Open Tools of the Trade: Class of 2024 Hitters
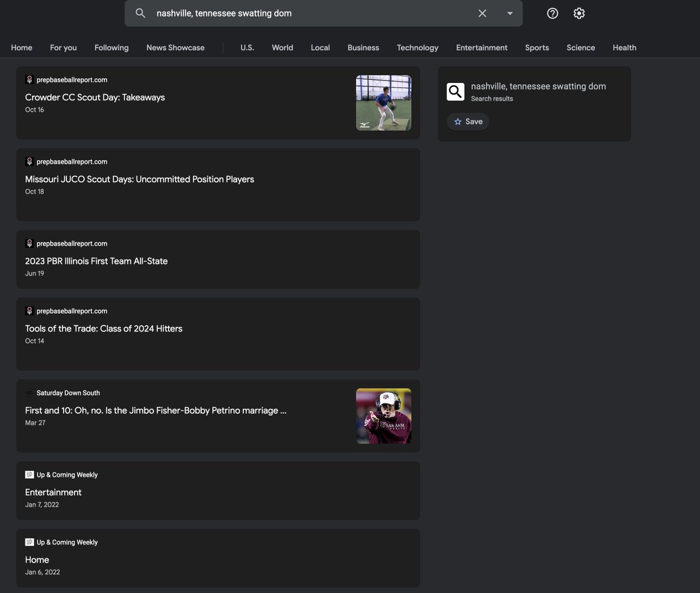The width and height of the screenshot is (700, 593). click(104, 329)
